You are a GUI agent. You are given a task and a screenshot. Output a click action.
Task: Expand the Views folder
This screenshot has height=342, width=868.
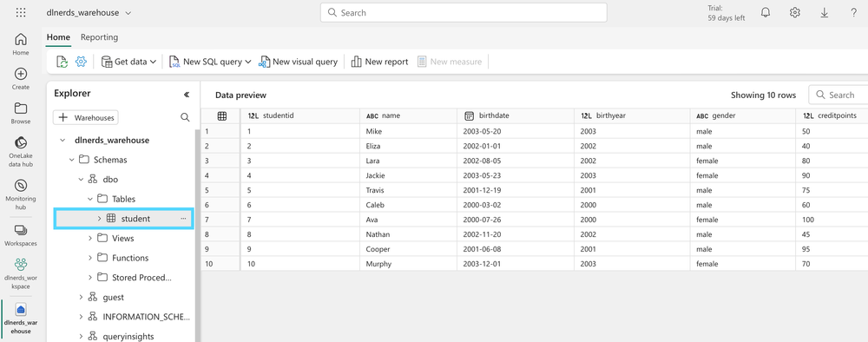pos(89,238)
